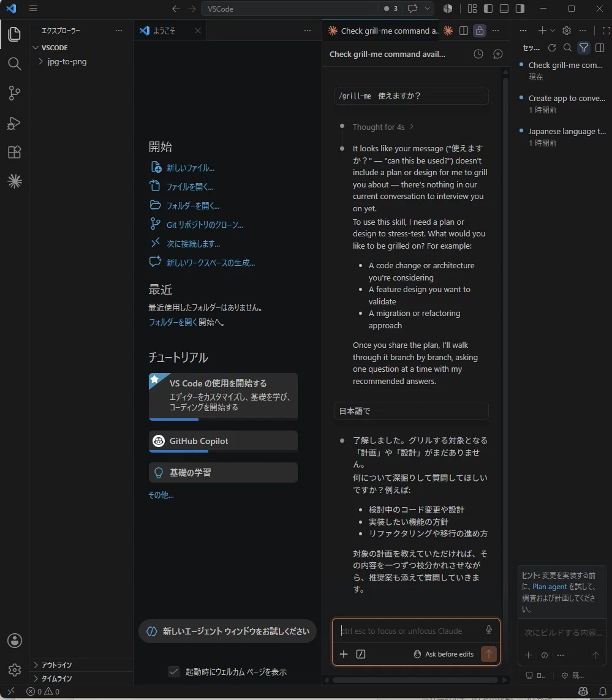The height and width of the screenshot is (700, 612).
Task: Start a new conversation with chat plus icon
Action: pyautogui.click(x=497, y=54)
